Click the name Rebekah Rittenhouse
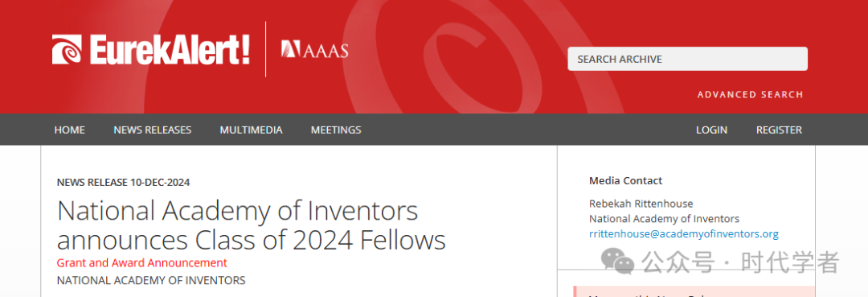 (x=641, y=204)
